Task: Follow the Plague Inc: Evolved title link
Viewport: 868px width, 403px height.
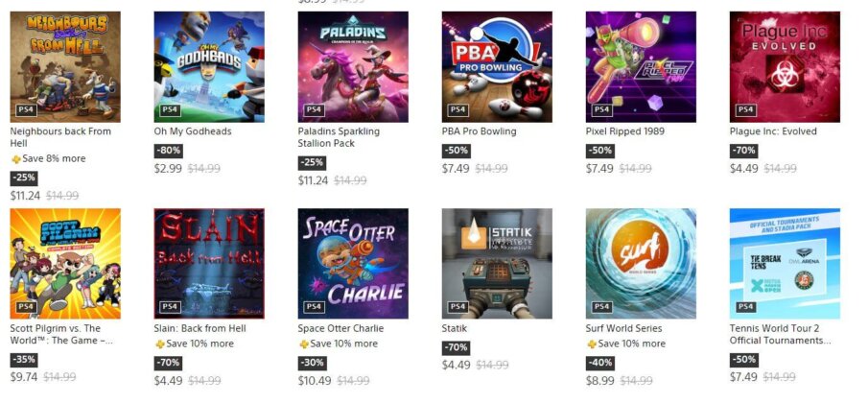Action: 773,131
